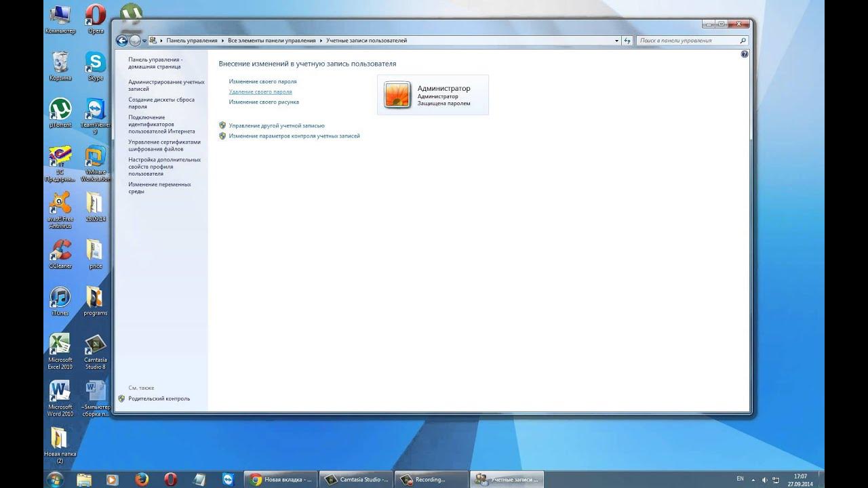Launch Skype from the desktop
Viewport: 868px width, 488px height.
click(x=96, y=66)
